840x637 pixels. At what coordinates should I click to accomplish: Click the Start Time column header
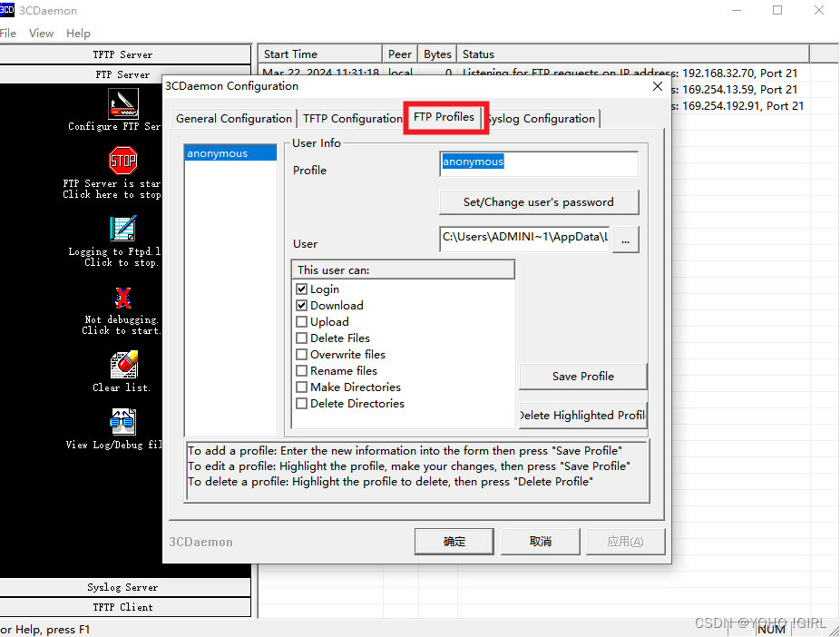[x=320, y=54]
